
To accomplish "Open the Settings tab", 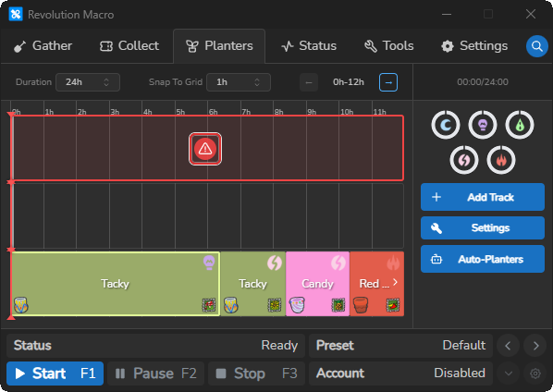I will coord(474,46).
